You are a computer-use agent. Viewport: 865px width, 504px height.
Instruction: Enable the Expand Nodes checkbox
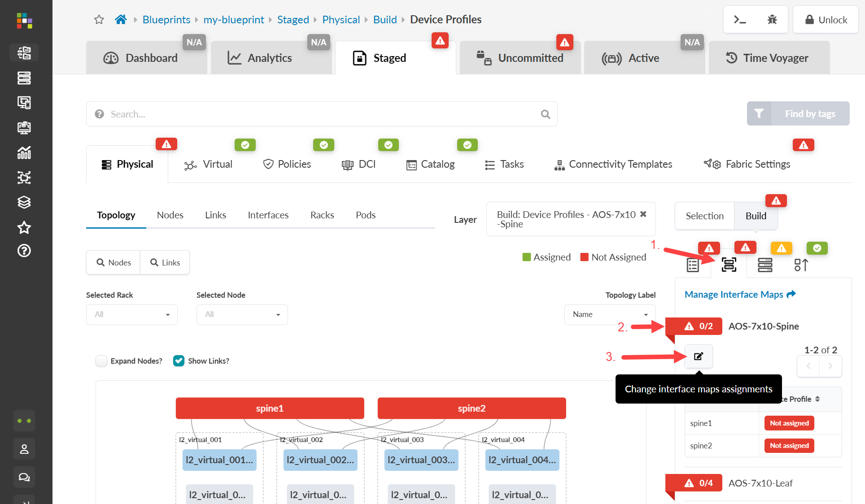[x=102, y=361]
